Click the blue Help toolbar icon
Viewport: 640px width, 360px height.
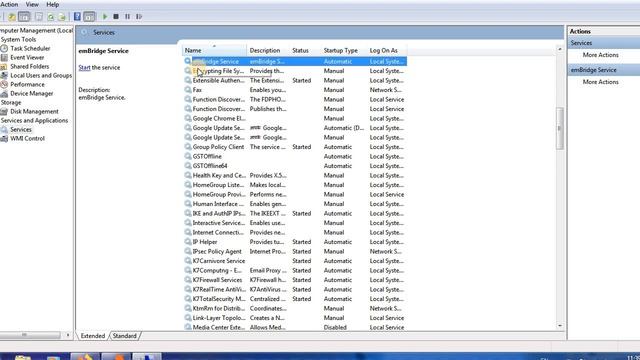tap(77, 17)
